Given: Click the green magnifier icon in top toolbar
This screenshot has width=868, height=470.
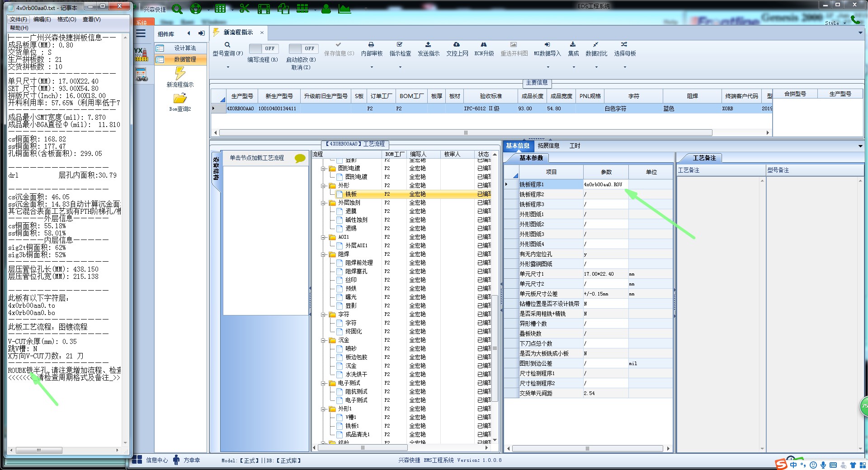Looking at the screenshot, I should pyautogui.click(x=177, y=9).
